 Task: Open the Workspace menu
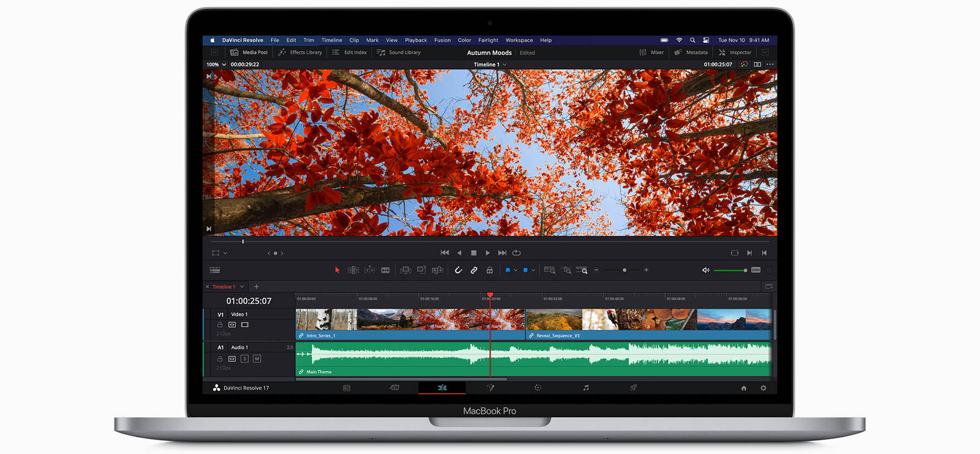coord(519,40)
